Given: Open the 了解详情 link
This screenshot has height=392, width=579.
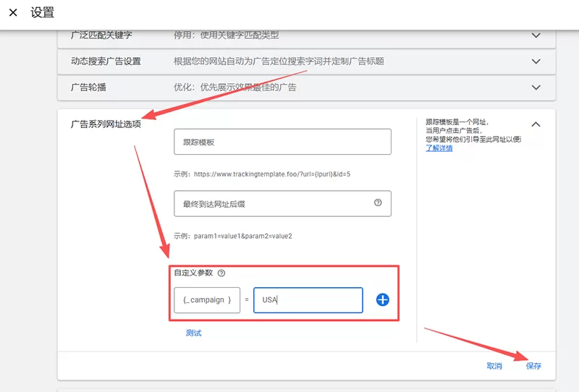Looking at the screenshot, I should coord(439,148).
